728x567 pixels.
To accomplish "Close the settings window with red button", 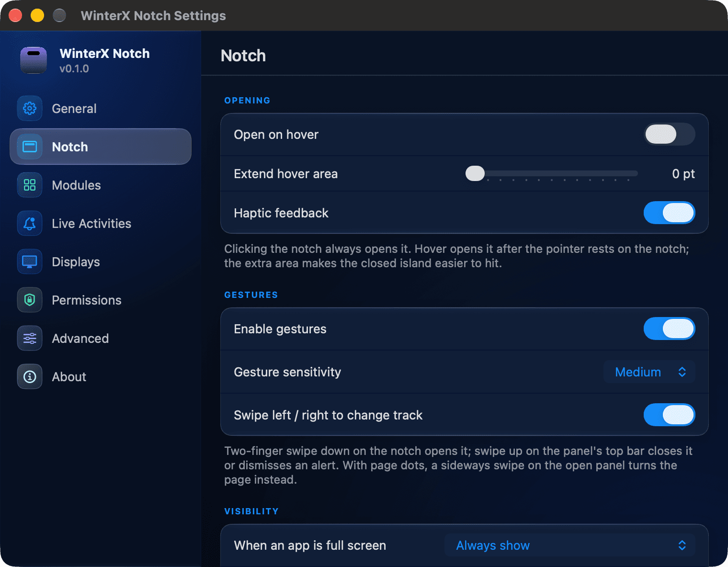I will [15, 15].
